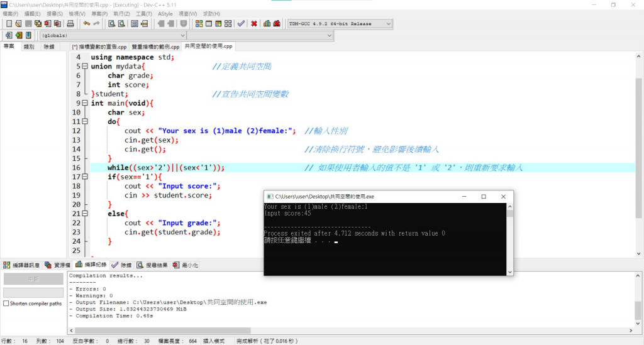The width and height of the screenshot is (644, 345).
Task: Open the 執行(Z) menu
Action: tap(121, 14)
